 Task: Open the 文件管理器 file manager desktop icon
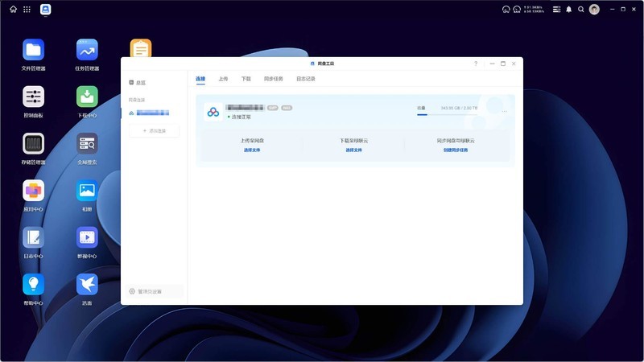[x=33, y=50]
